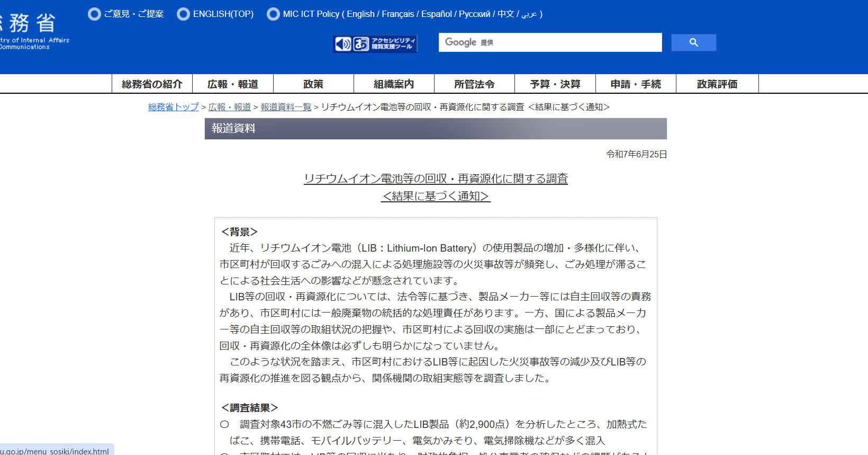Go to the 組織案内 menu
This screenshot has height=455, width=868.
(394, 84)
